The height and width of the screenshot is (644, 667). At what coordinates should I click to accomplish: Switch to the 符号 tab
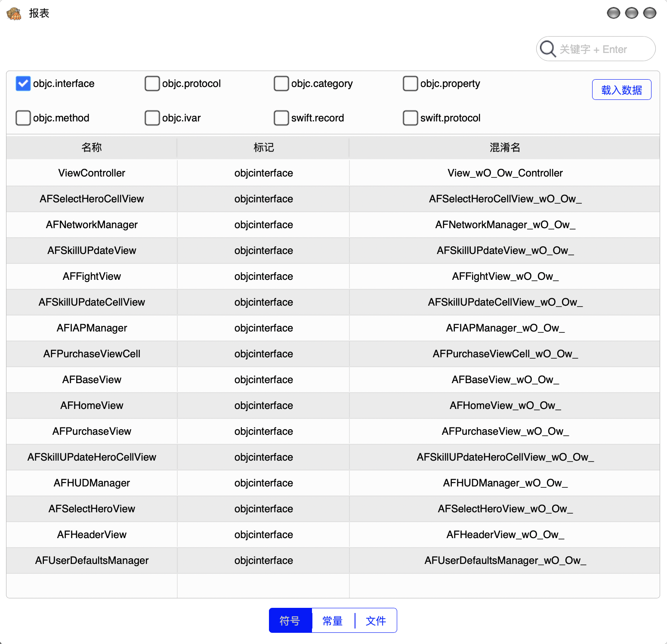click(290, 620)
